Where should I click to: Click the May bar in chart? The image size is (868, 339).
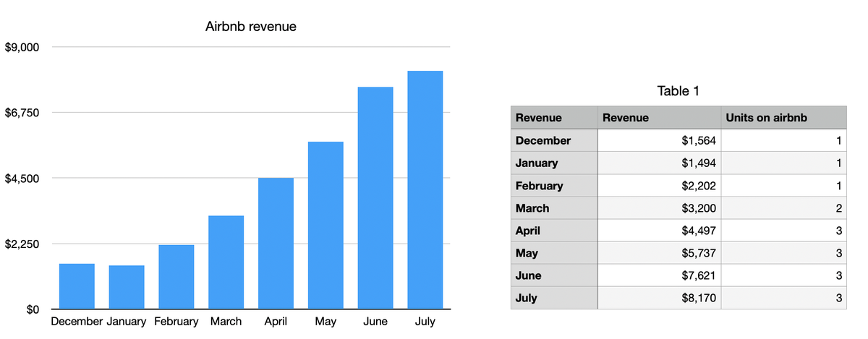325,226
